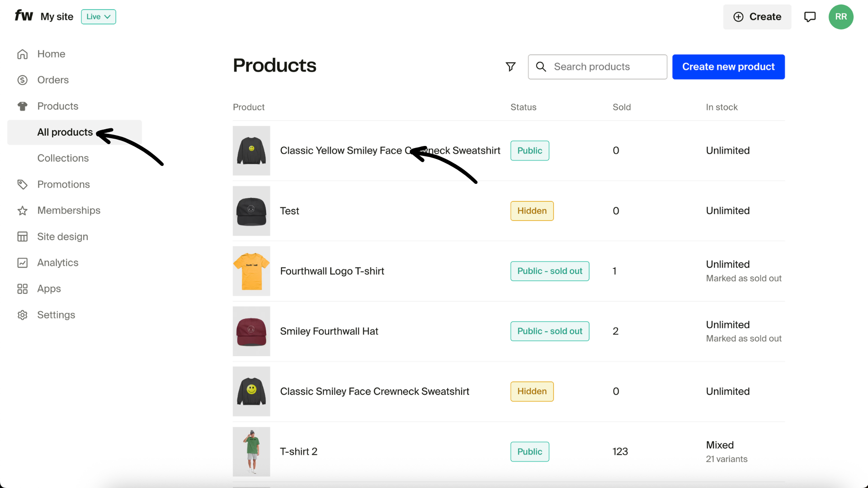Open Analytics using the chart icon
The width and height of the screenshot is (868, 488).
coord(23,263)
